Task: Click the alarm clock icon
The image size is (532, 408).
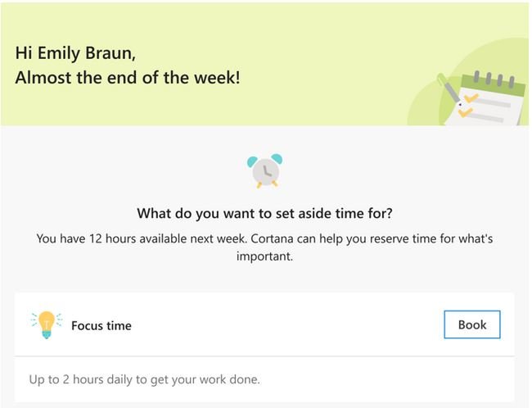Action: [264, 171]
